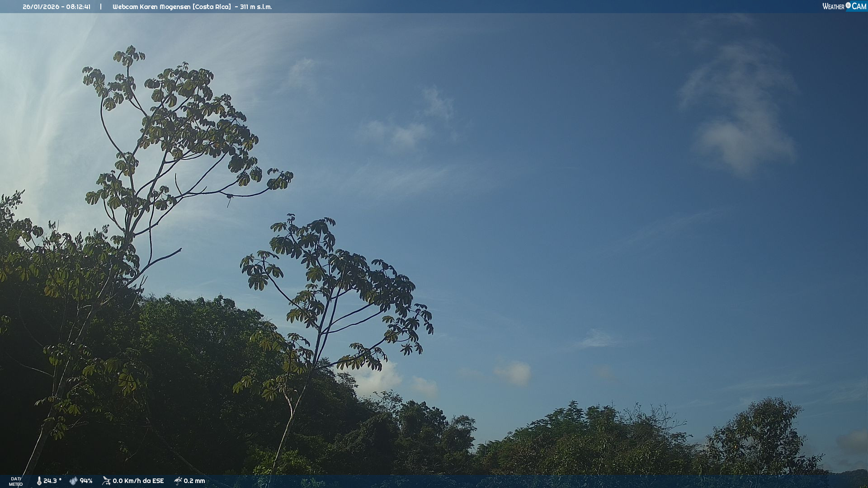This screenshot has width=868, height=488.
Task: Click the 0.0 Km/h wind speed reading
Action: (x=127, y=481)
